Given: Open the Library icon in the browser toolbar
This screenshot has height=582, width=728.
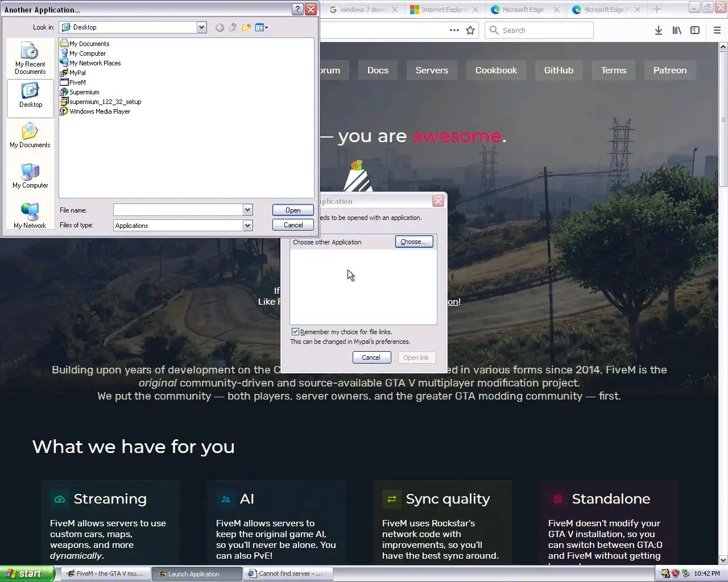Looking at the screenshot, I should tap(677, 30).
